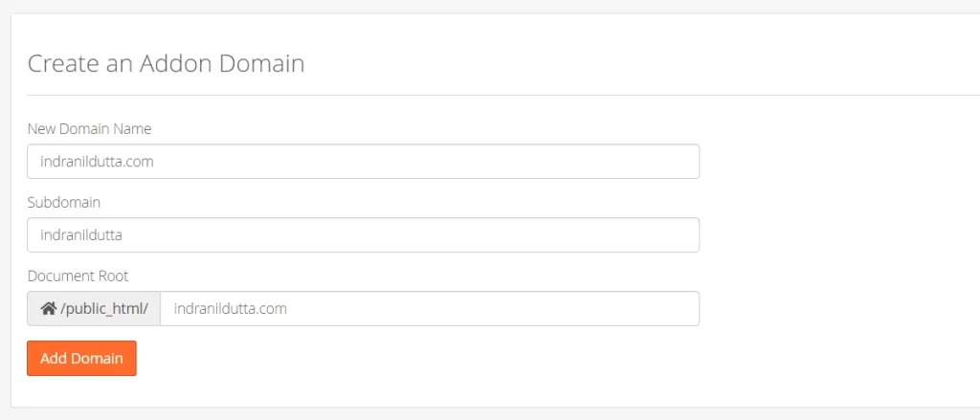Image resolution: width=980 pixels, height=420 pixels.
Task: Click indranildutta.com text in Document Root box
Action: coord(231,309)
